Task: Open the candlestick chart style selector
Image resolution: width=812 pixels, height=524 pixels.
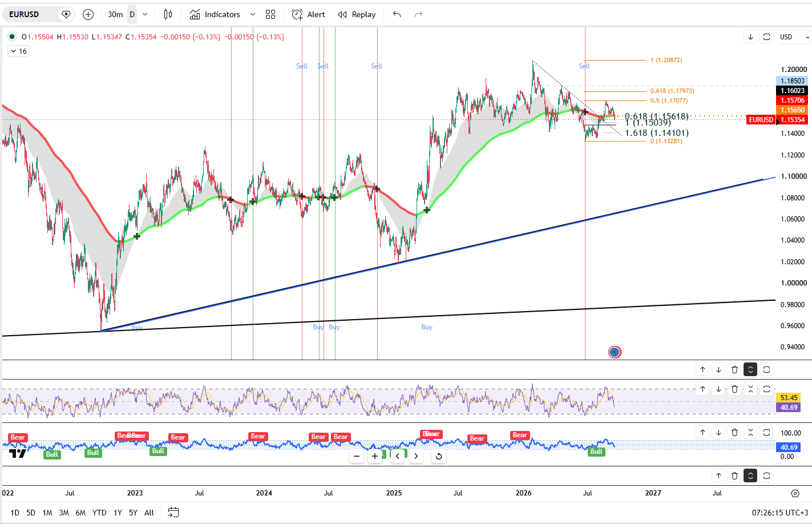Action: pyautogui.click(x=168, y=14)
